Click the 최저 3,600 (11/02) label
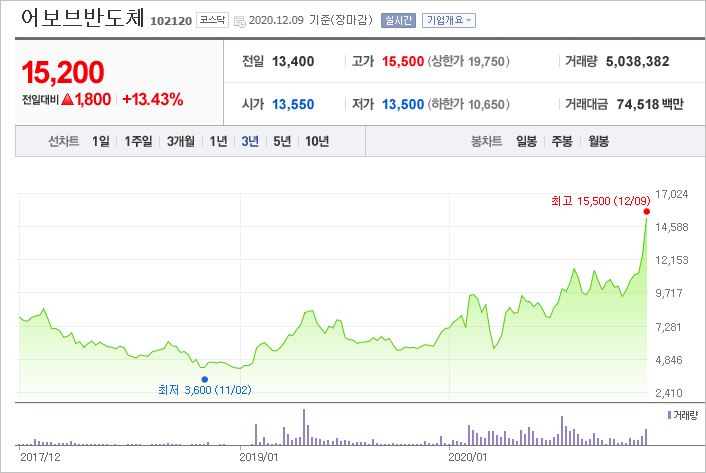This screenshot has width=706, height=473. tap(205, 390)
